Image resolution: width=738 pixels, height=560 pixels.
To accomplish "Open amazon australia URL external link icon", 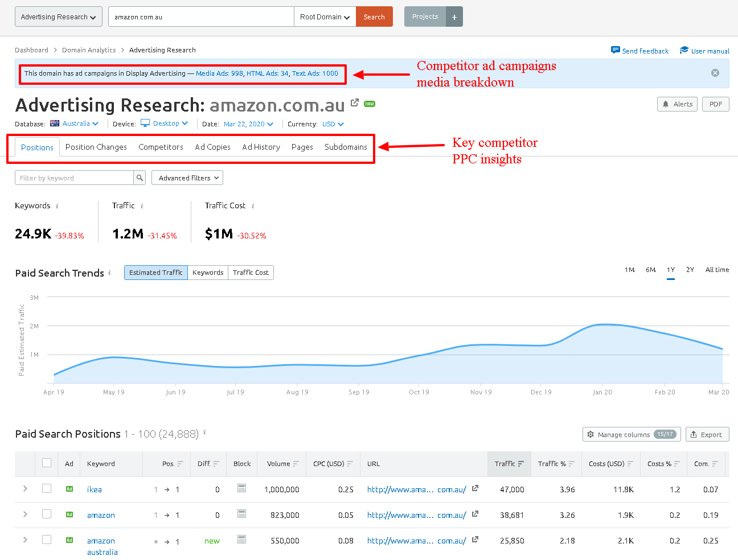I will 475,540.
